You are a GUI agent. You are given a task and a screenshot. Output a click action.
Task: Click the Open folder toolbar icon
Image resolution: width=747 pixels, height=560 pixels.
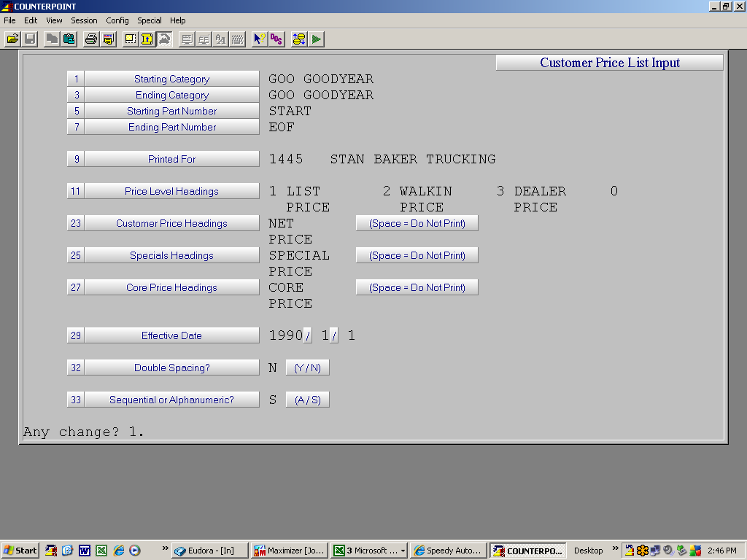coord(13,39)
